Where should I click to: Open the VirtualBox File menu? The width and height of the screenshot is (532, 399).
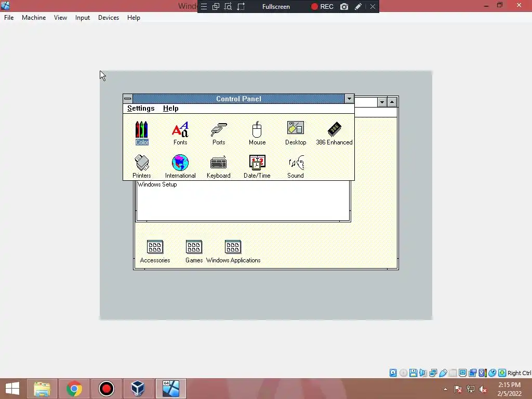click(x=9, y=18)
